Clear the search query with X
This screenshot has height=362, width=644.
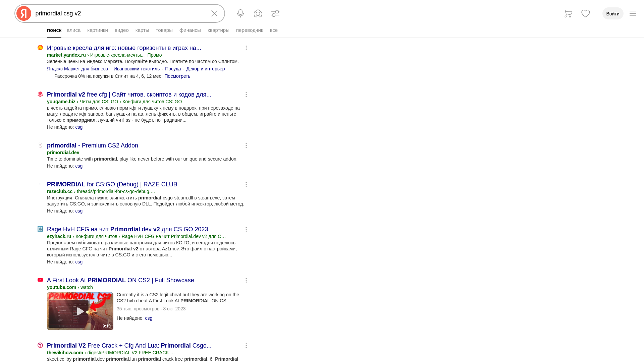(x=214, y=13)
